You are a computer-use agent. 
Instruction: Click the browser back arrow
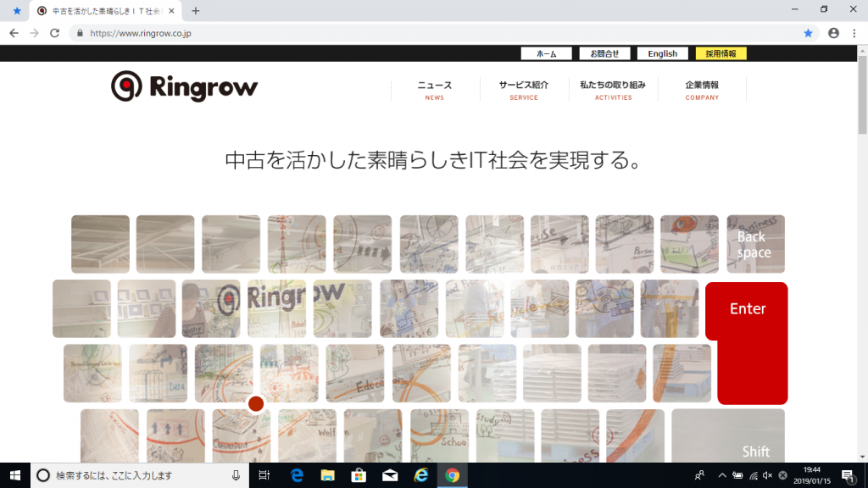[13, 33]
